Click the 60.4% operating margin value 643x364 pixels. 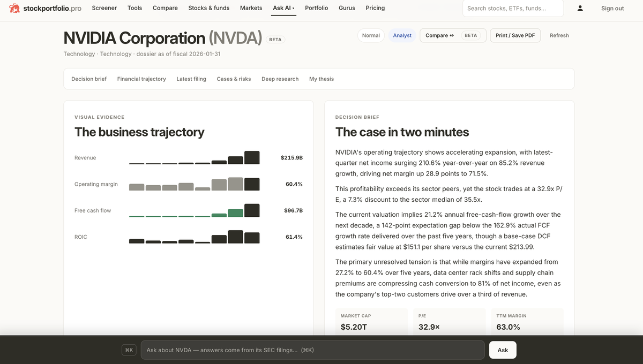pos(294,184)
